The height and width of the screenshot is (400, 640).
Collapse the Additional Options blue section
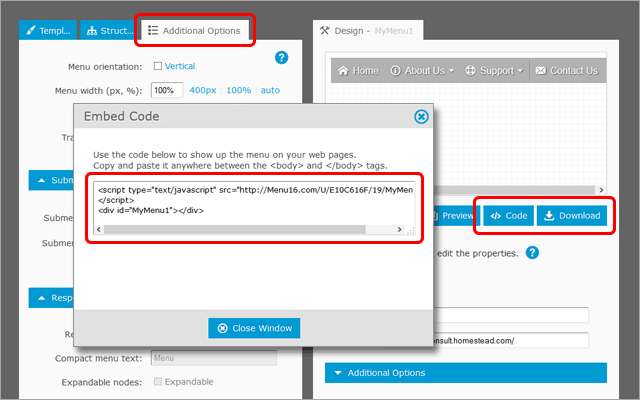tap(466, 373)
